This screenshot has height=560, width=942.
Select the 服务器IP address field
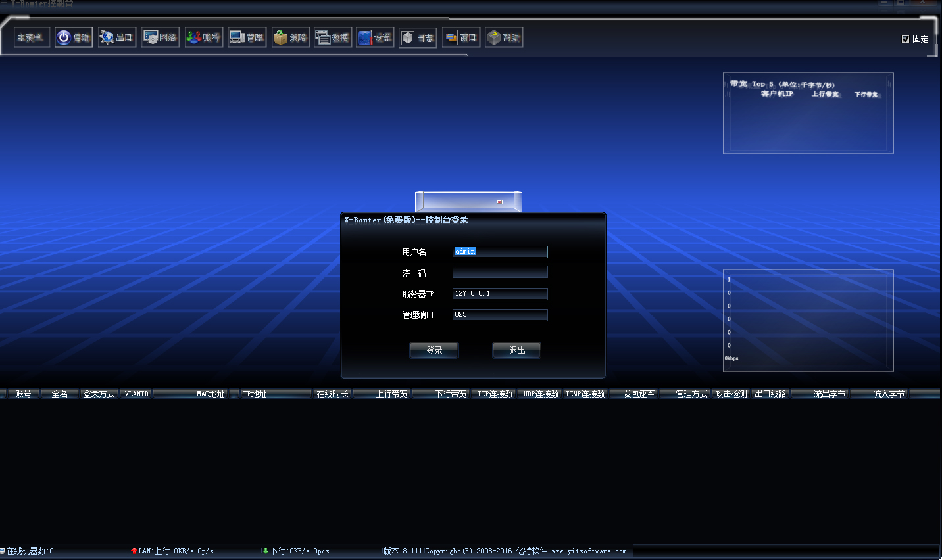tap(500, 294)
